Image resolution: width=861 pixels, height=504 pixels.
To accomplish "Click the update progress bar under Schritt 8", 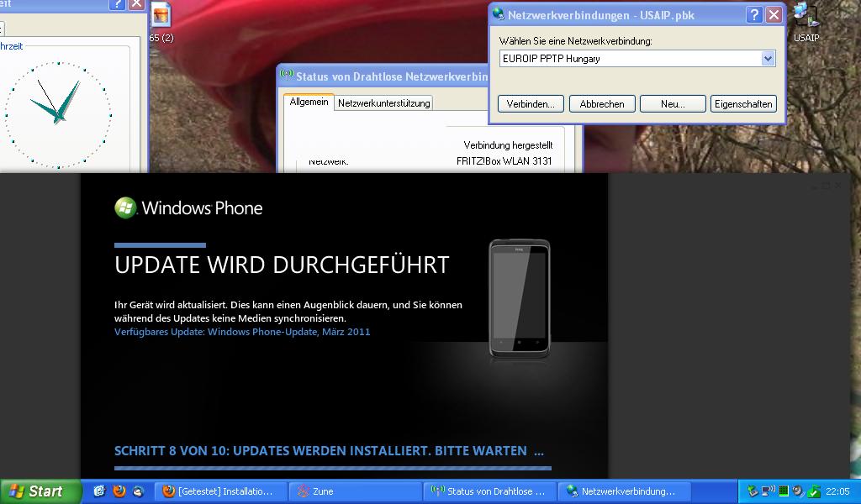I will 333,469.
